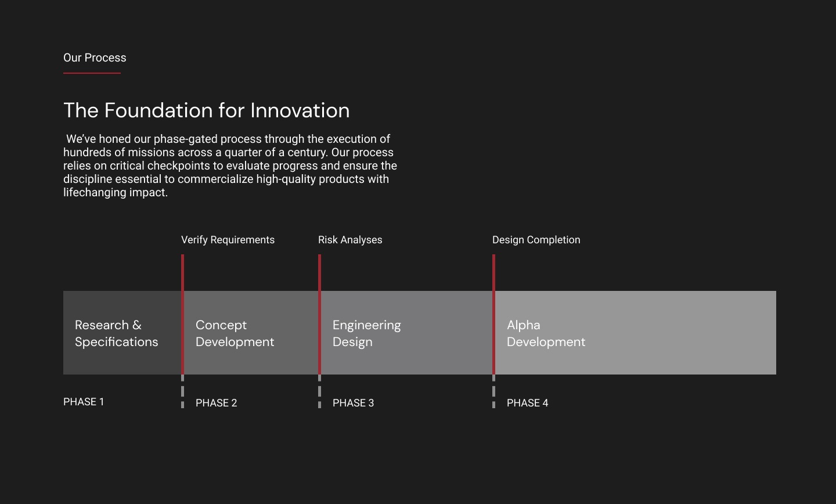Click the PHASE 4 label

click(527, 403)
